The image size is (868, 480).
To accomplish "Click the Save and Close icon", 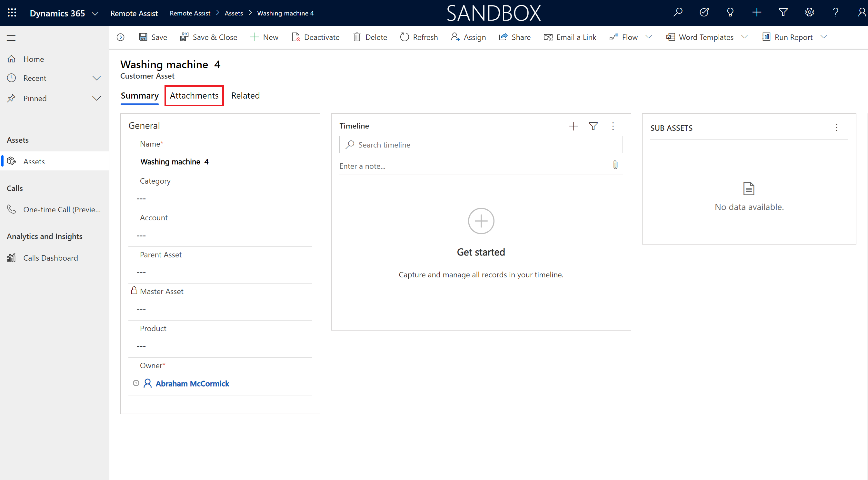I will pos(184,37).
